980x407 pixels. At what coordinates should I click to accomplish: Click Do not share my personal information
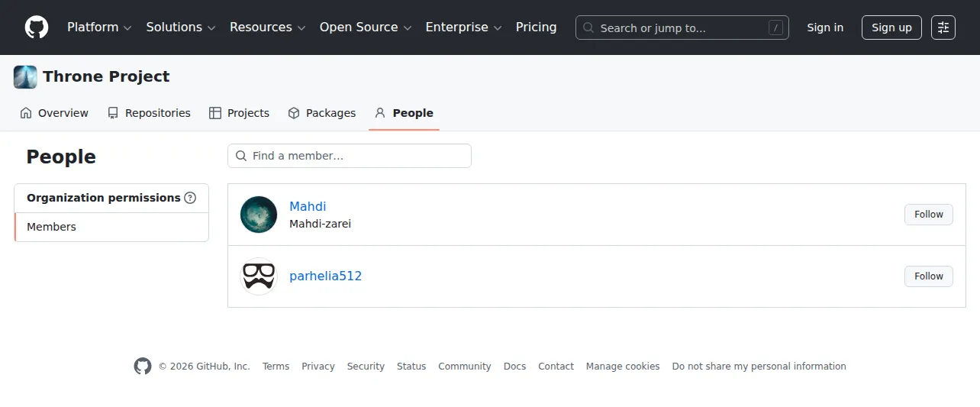[759, 367]
